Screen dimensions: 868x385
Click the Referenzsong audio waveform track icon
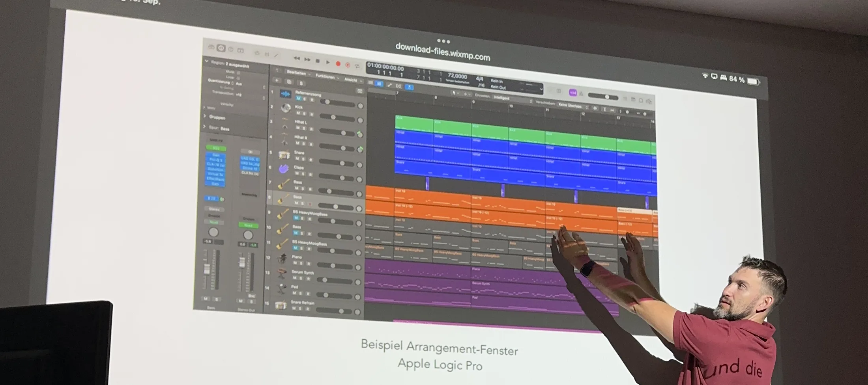[x=285, y=94]
